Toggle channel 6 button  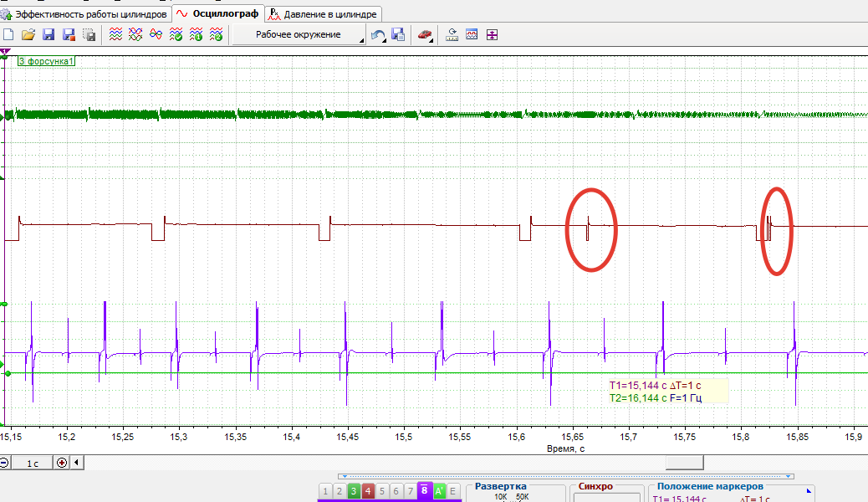tap(396, 491)
